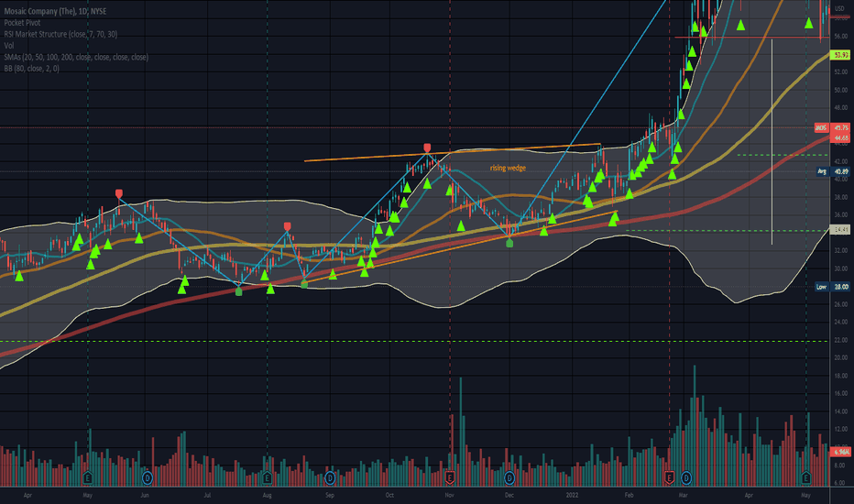Click the 53.93 yellow price label
Viewport: 854px width, 504px height.
click(841, 55)
